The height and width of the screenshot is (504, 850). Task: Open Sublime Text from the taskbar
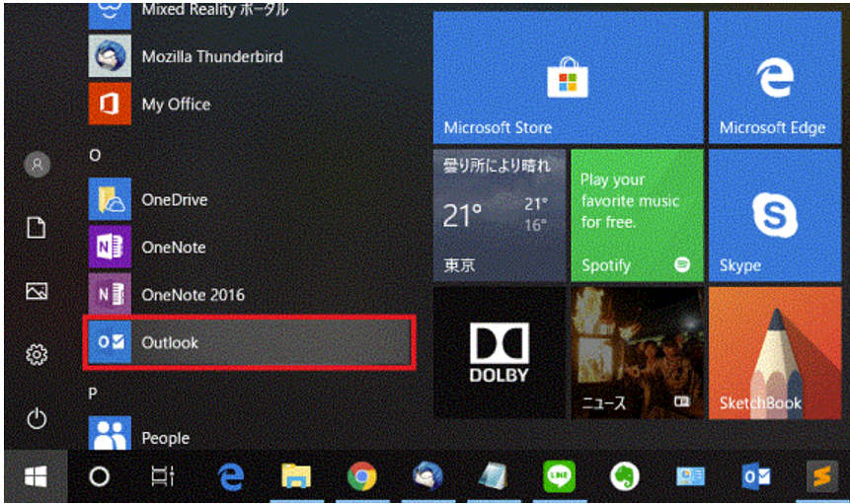pos(821,477)
